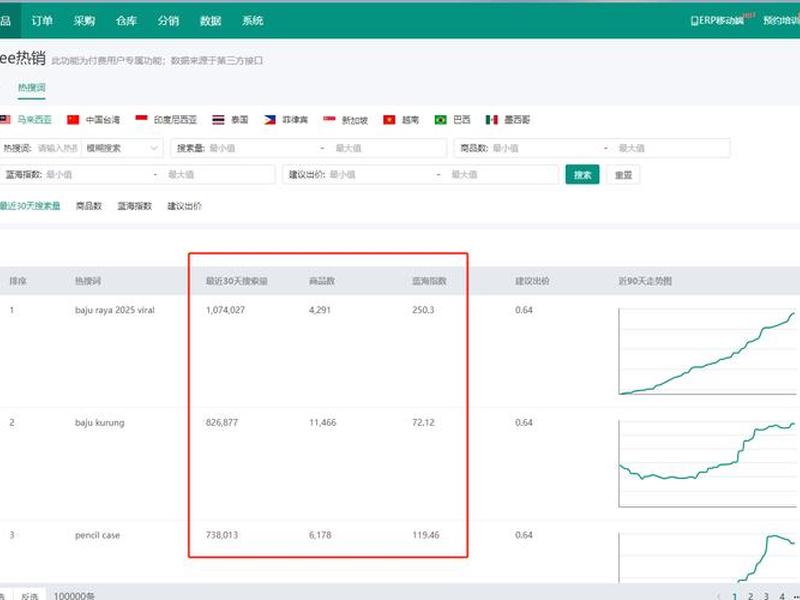Select keyword 'baju kurung'
This screenshot has height=600, width=800.
(99, 422)
